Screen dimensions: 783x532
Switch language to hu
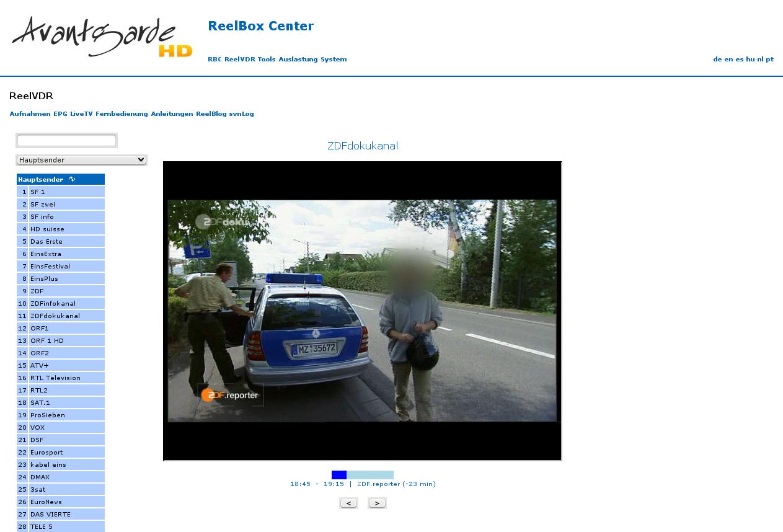point(750,60)
